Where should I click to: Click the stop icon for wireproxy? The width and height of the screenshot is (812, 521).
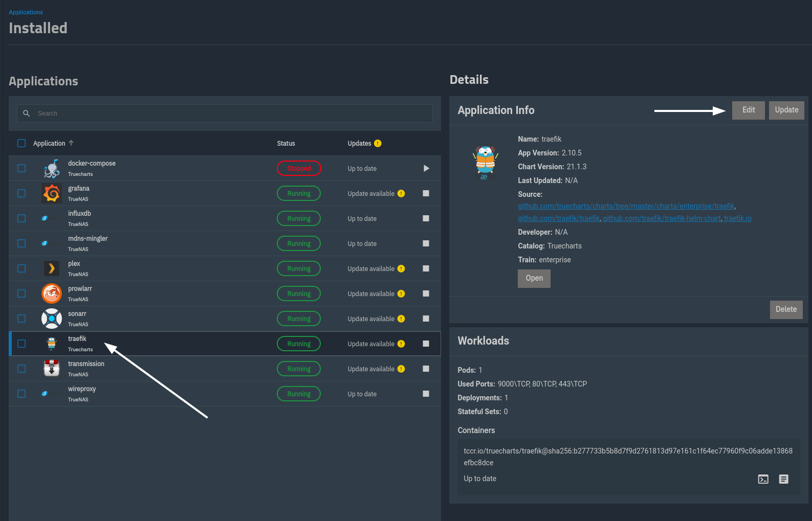coord(426,394)
